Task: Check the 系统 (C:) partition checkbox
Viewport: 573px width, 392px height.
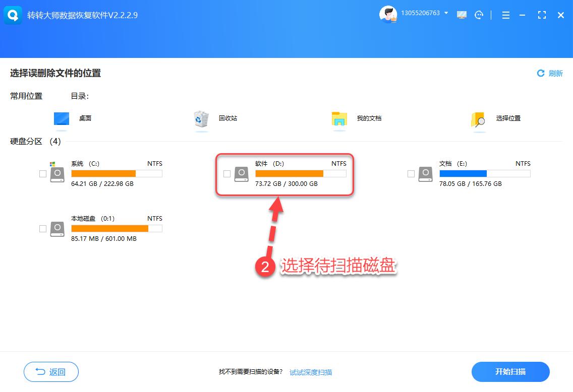Action: pyautogui.click(x=43, y=173)
